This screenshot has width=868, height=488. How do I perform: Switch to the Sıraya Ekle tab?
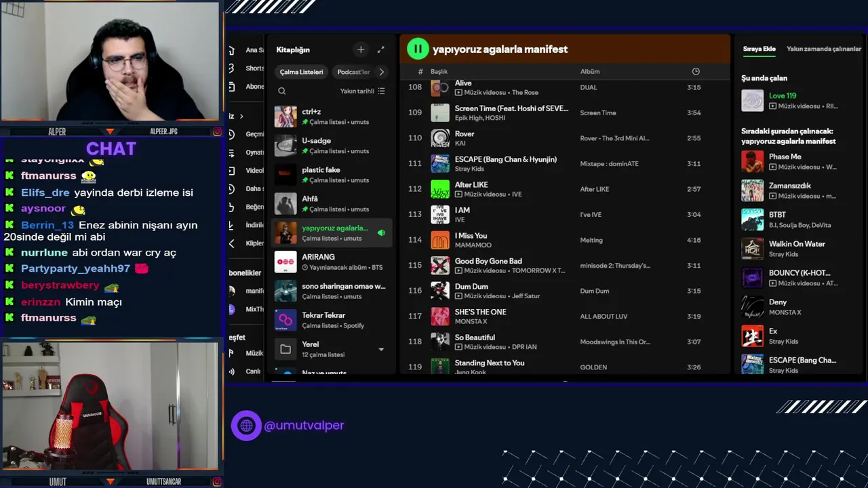click(x=759, y=49)
